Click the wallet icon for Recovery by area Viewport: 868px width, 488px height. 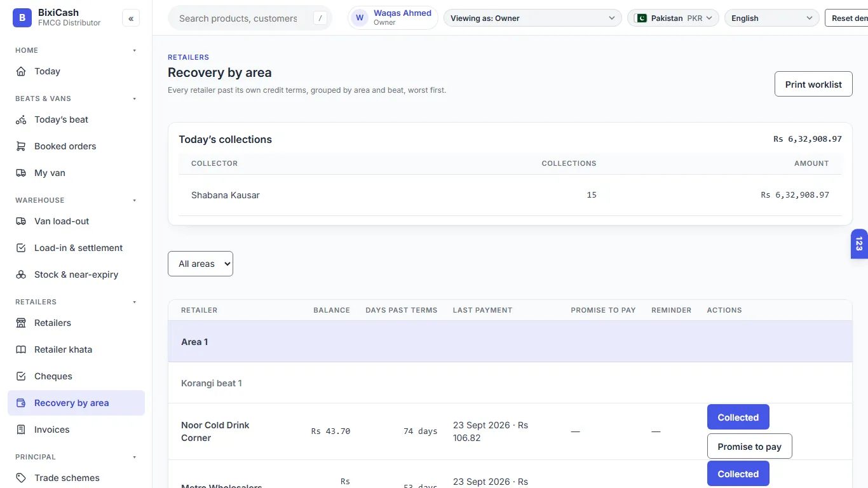coord(21,403)
